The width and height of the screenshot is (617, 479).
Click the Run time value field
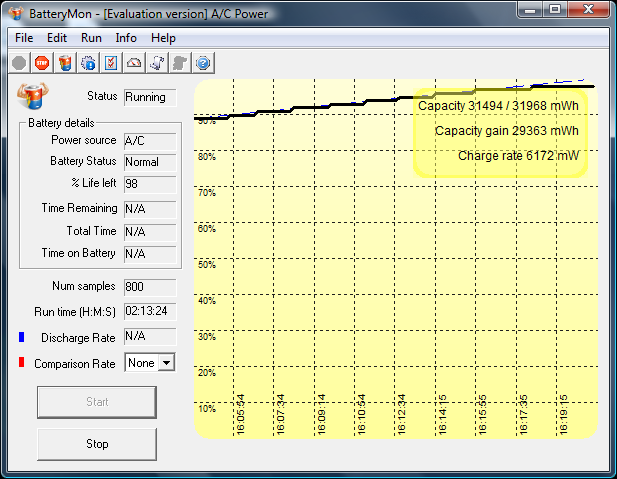point(150,311)
